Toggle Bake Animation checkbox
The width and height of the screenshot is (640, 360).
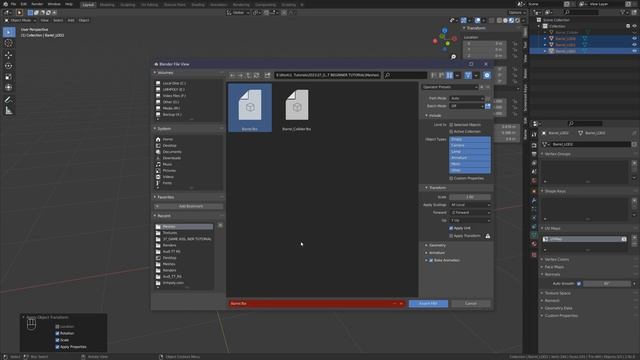coord(431,260)
